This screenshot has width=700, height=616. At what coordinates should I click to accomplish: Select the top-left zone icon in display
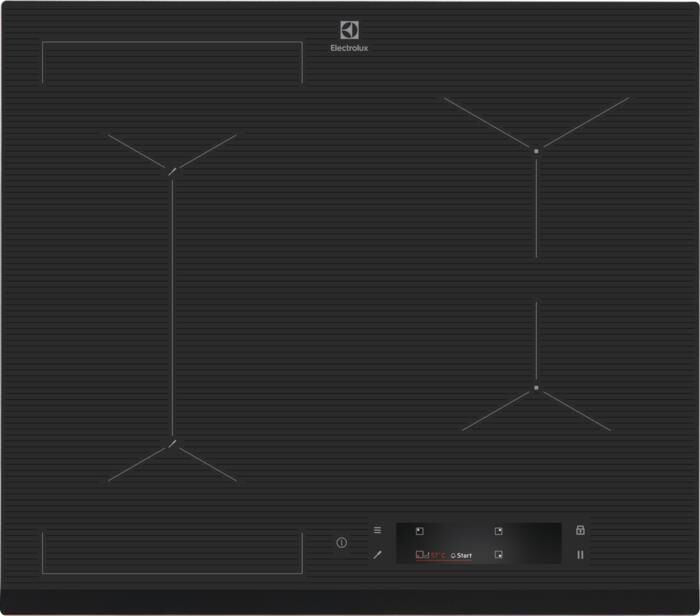[420, 531]
